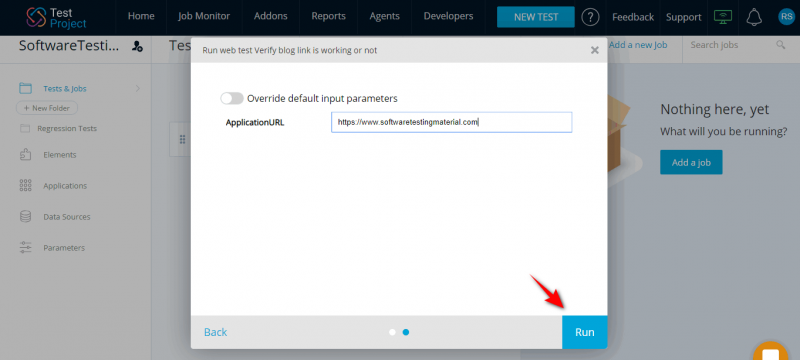Close the Run web test dialog
The width and height of the screenshot is (800, 360).
coord(594,50)
